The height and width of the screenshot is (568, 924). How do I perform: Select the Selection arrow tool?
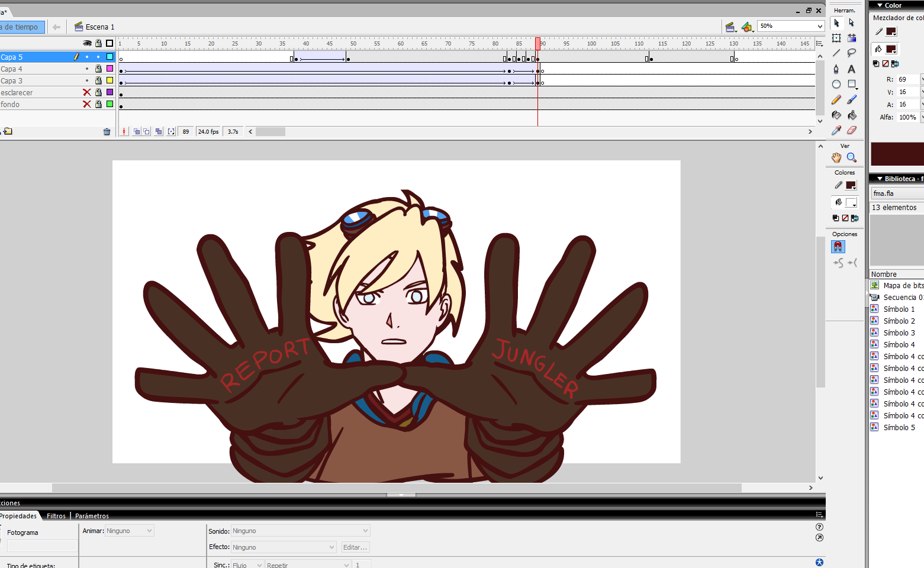point(836,23)
